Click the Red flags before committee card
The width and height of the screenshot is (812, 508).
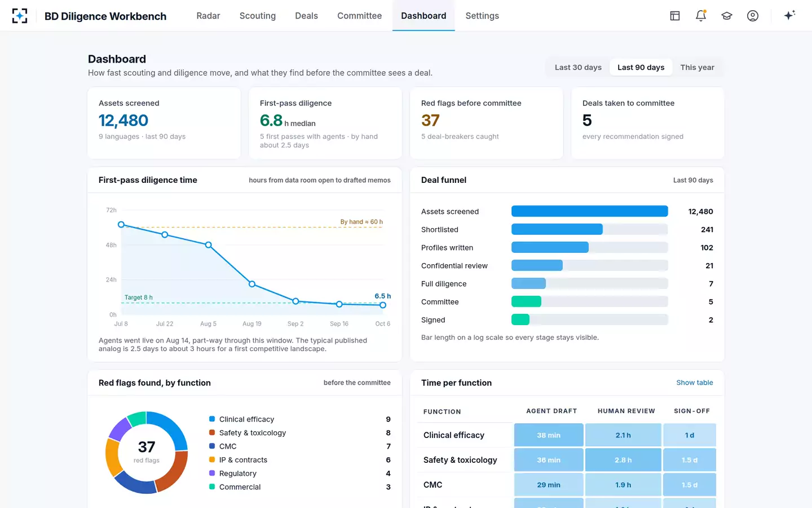click(487, 123)
